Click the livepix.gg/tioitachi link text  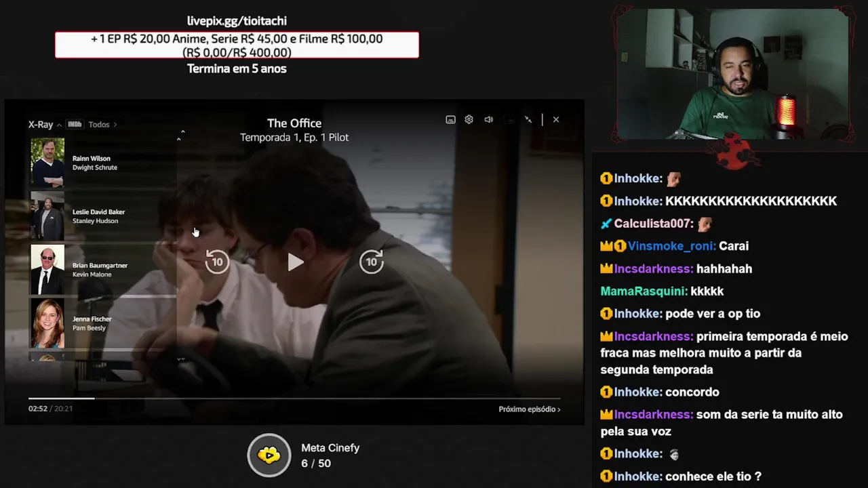coord(237,21)
